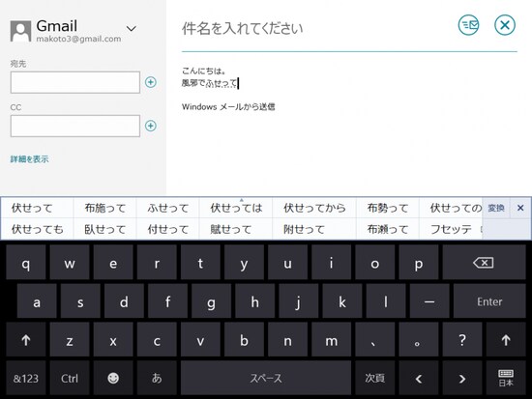Viewport: 532px width, 399px height.
Task: Choose candidate 布施って
Action: pos(105,208)
